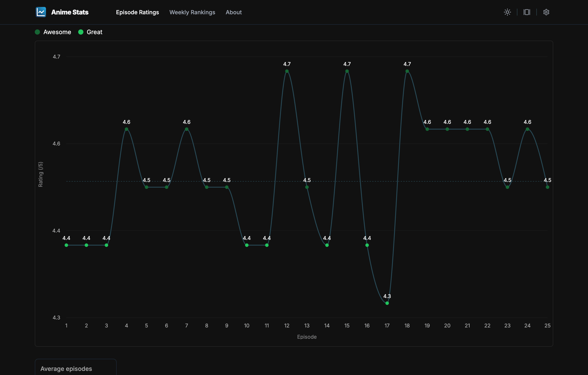This screenshot has width=588, height=375.
Task: Switch to the Weekly Rankings tab
Action: pyautogui.click(x=192, y=12)
